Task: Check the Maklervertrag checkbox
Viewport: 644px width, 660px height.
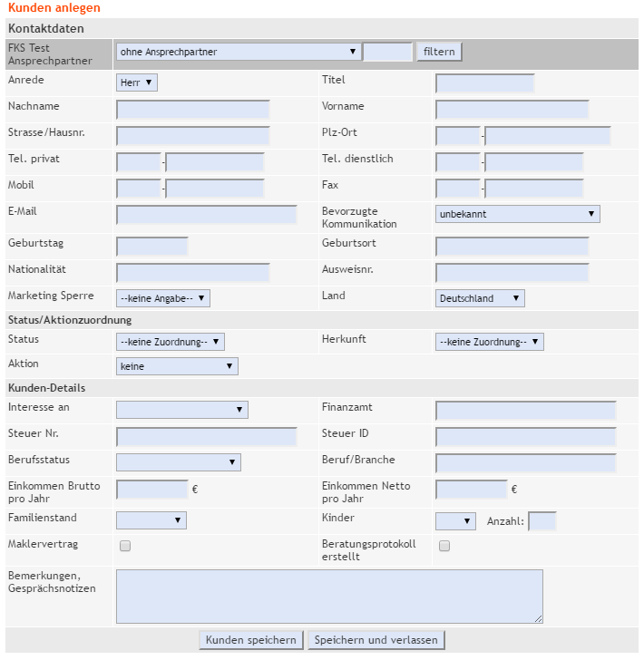Action: click(x=125, y=546)
